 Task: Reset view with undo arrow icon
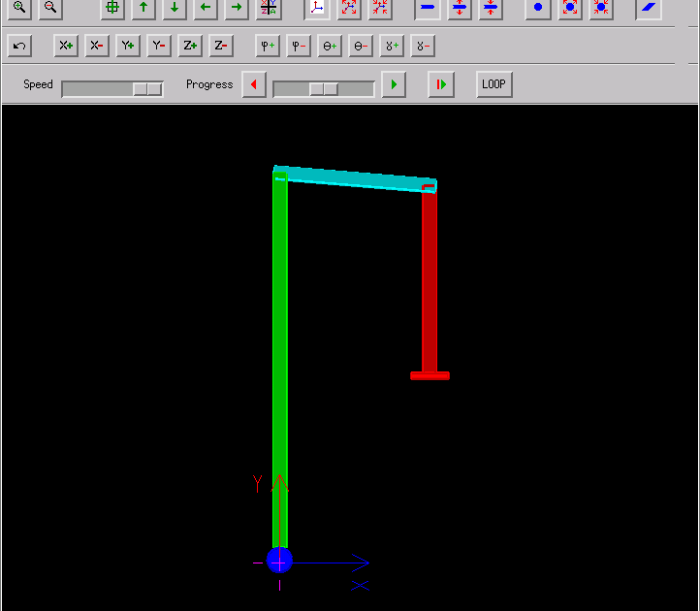pos(19,46)
